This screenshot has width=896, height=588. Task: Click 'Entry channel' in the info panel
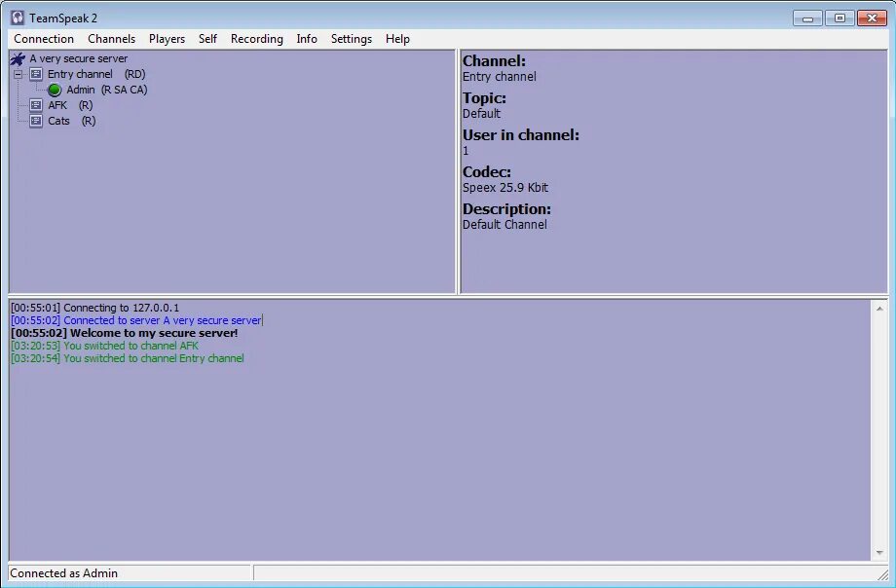pyautogui.click(x=500, y=77)
